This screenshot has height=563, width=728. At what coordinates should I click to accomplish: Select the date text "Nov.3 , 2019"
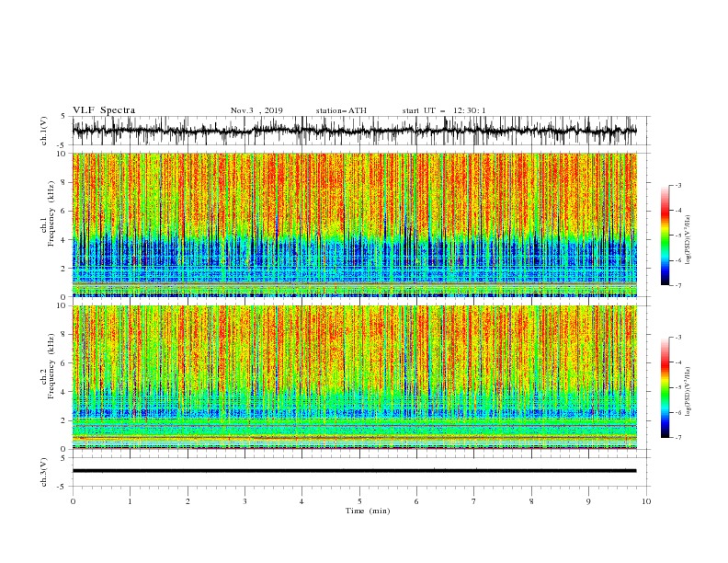[x=256, y=110]
